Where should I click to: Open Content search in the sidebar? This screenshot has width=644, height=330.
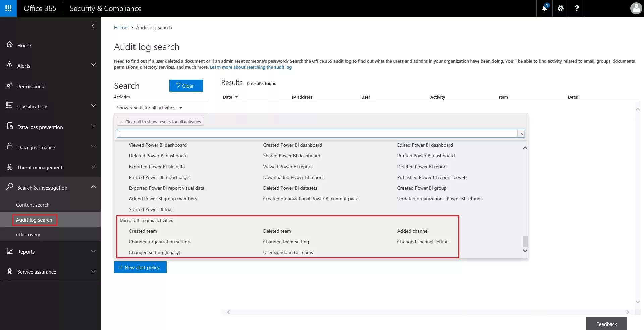33,205
